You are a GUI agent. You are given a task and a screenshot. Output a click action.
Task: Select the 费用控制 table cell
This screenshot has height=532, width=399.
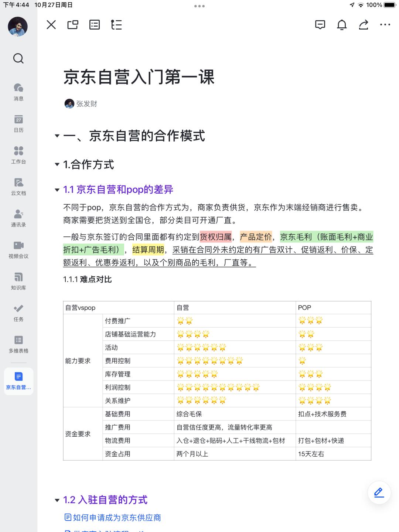[138, 361]
